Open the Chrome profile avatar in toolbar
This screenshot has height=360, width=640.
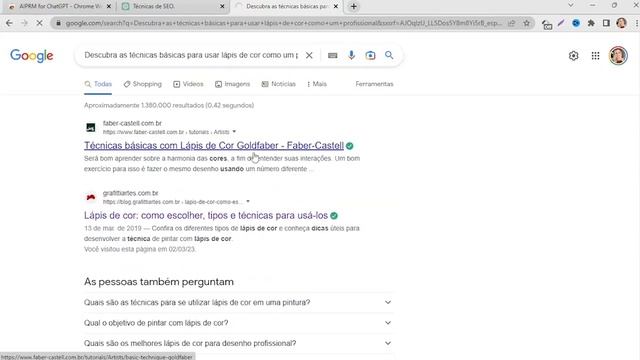(x=621, y=23)
